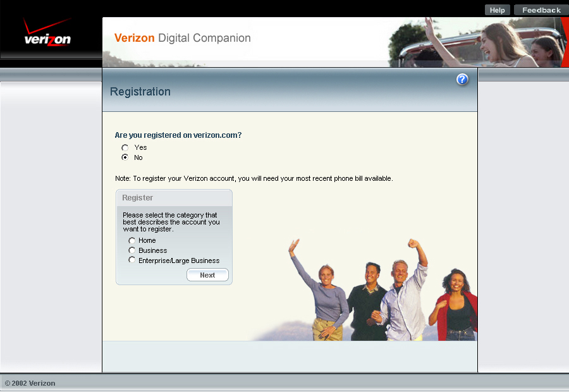569x392 pixels.
Task: Click the "Please select the category" instruction text
Action: 171,222
